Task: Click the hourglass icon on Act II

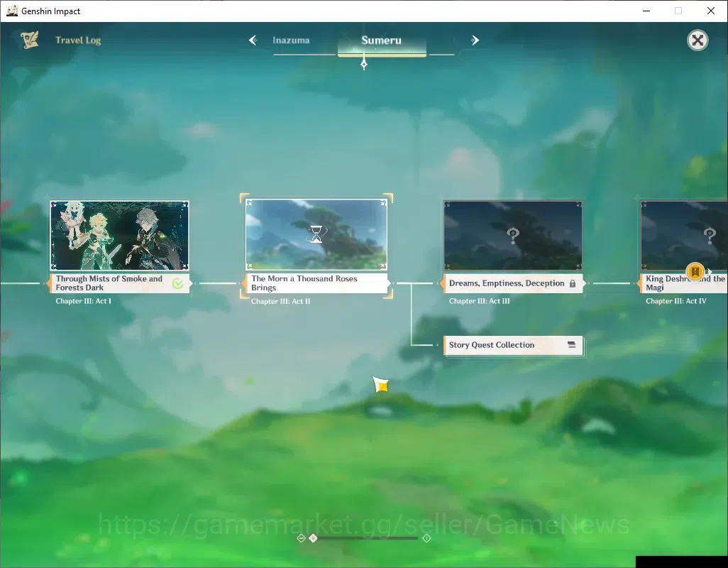Action: tap(316, 234)
